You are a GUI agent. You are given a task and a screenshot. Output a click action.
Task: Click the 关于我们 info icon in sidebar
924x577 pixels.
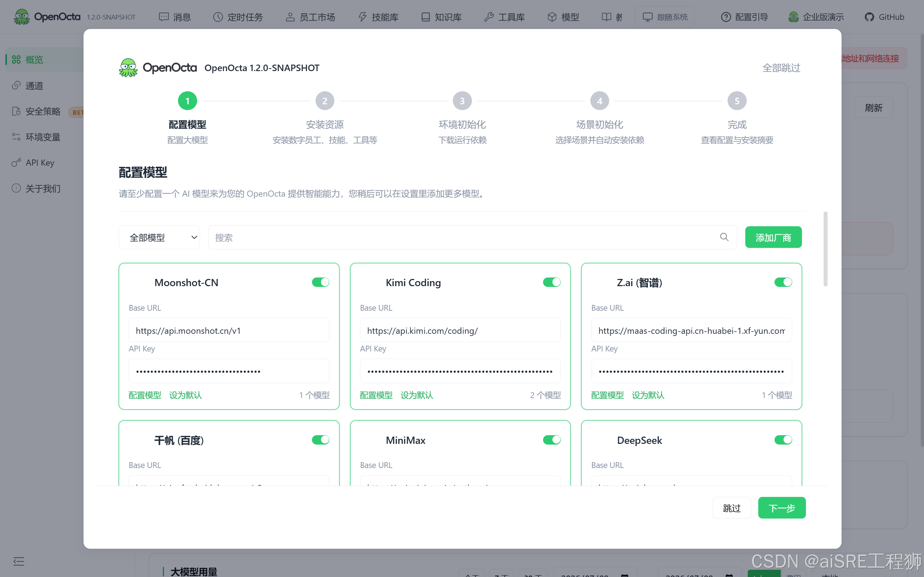pos(16,188)
